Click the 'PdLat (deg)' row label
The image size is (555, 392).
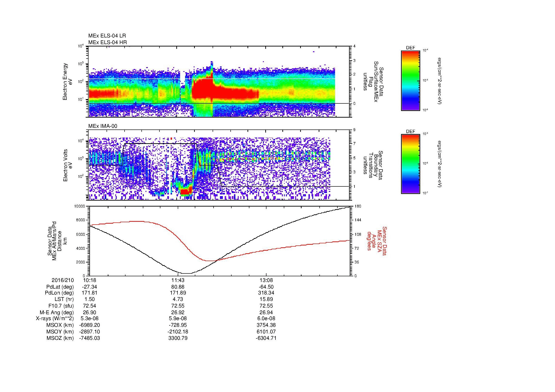coord(60,287)
